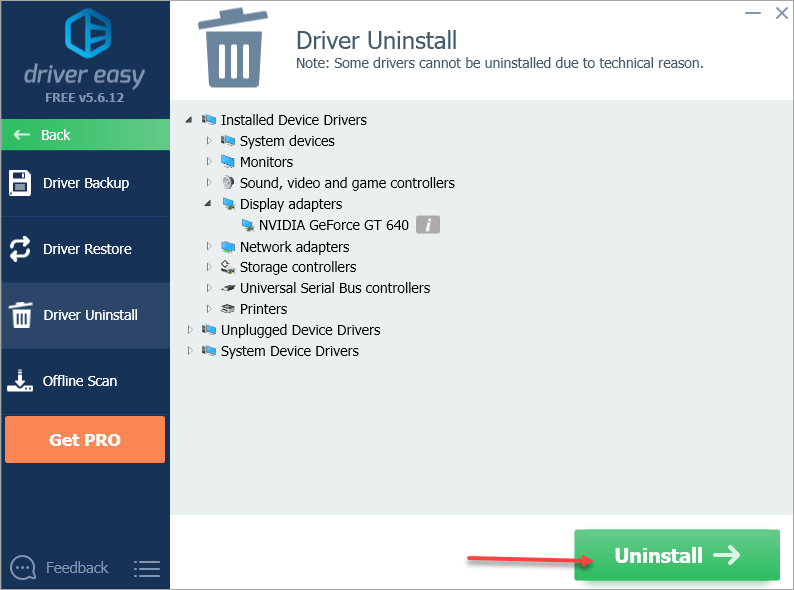
Task: Select the Storage controllers label
Action: (298, 267)
